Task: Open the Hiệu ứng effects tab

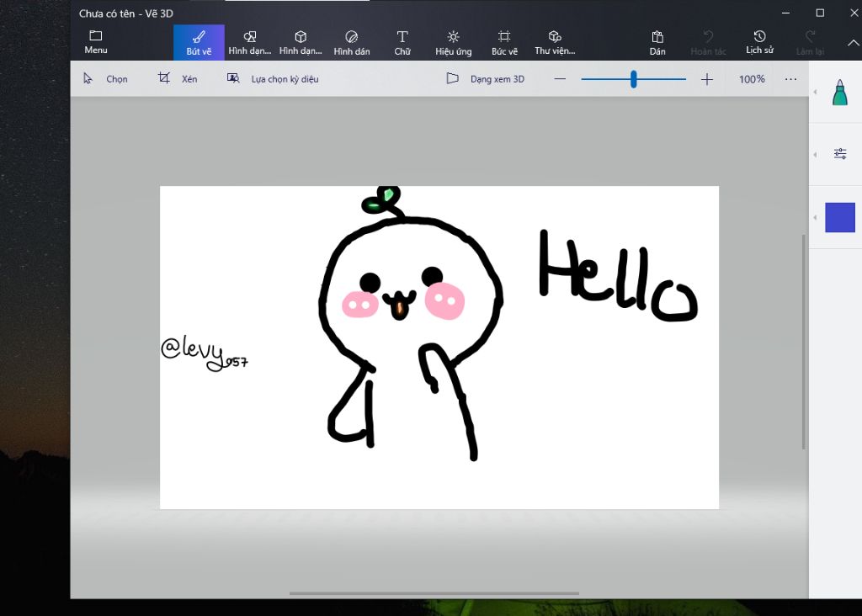Action: (454, 42)
